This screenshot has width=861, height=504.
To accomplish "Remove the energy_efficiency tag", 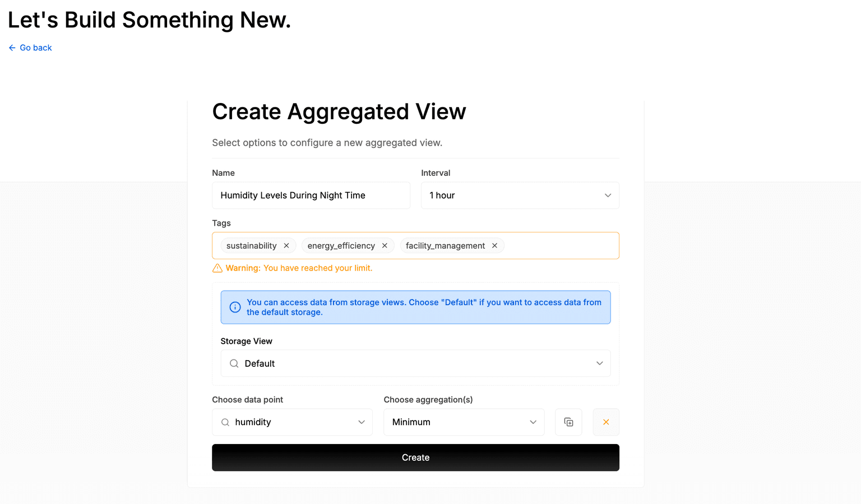I will (x=385, y=246).
